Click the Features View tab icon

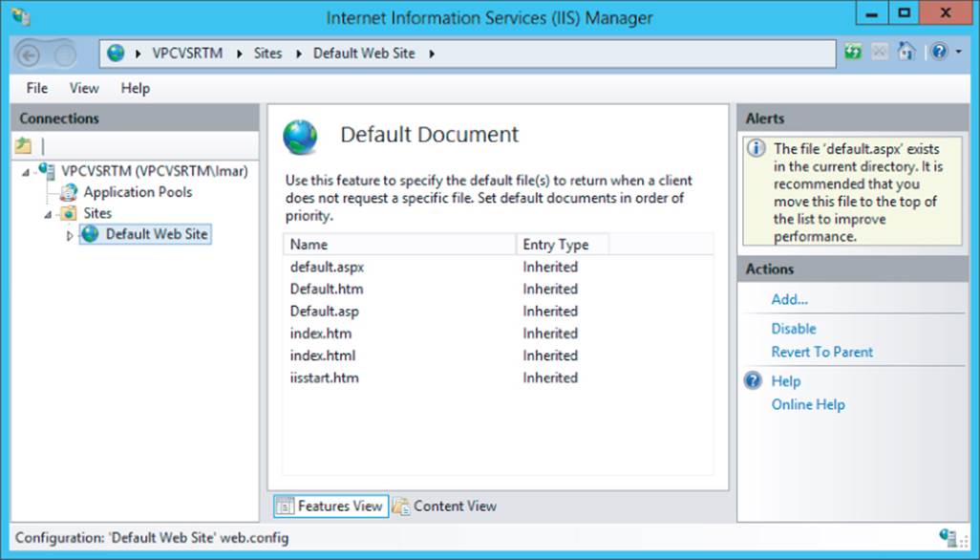(285, 506)
